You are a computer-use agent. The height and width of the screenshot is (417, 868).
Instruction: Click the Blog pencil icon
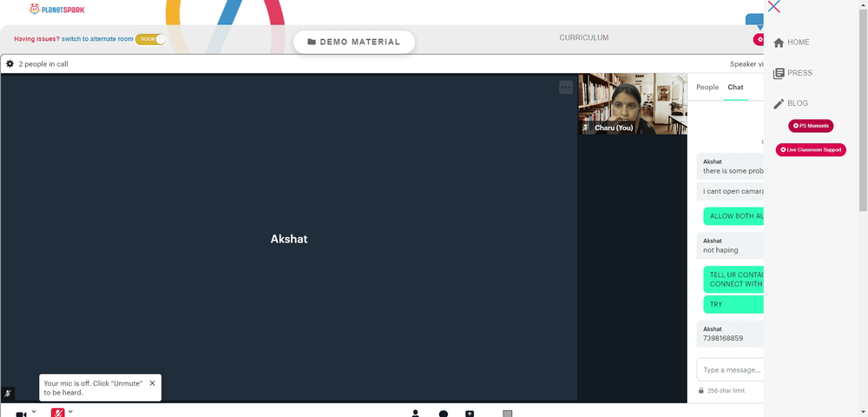pos(779,103)
